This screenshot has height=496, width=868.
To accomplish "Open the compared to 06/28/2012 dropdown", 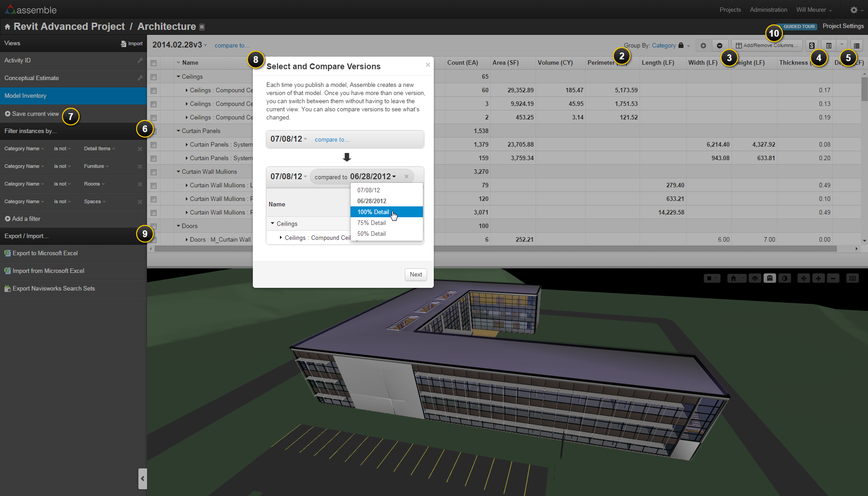I will (373, 176).
